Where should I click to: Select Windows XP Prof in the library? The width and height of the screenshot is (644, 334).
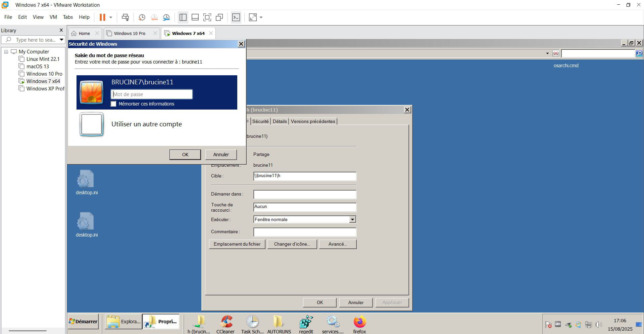tap(45, 89)
